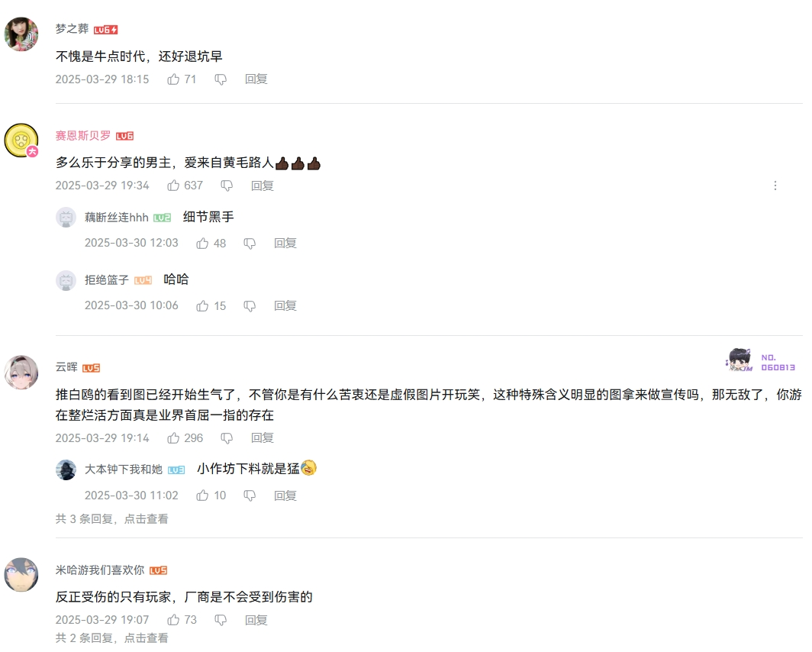Click 回复 under the 细节黑手 reply
812x652 pixels.
(285, 244)
